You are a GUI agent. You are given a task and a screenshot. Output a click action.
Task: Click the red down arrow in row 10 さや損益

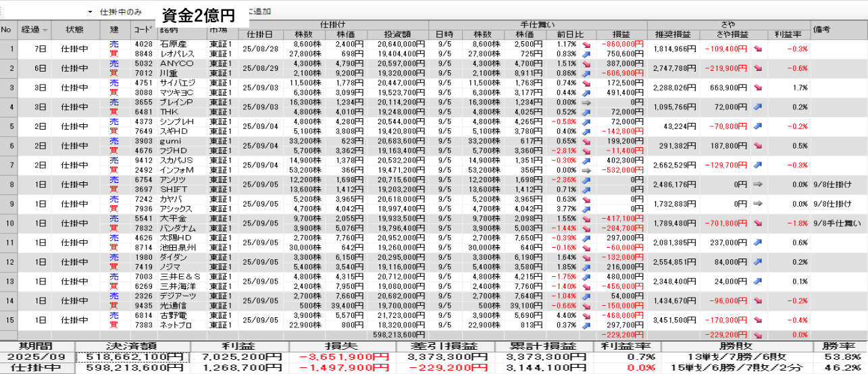click(758, 223)
